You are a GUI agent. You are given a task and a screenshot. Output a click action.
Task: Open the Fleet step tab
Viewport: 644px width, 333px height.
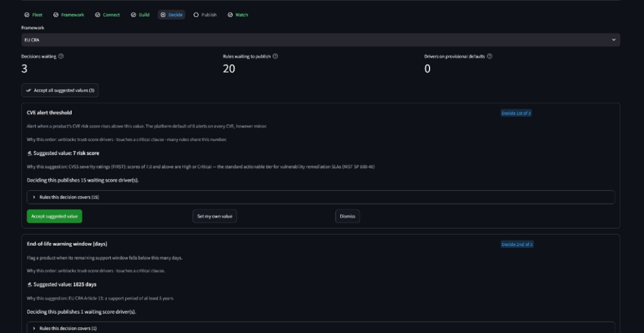(x=33, y=15)
